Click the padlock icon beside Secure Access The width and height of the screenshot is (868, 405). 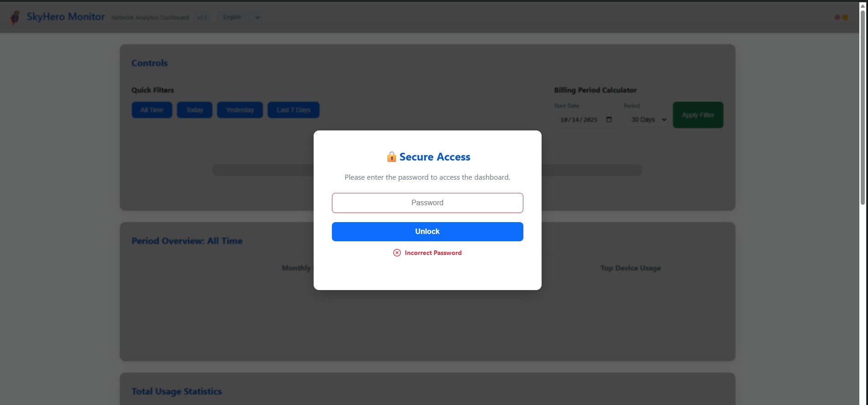click(391, 157)
